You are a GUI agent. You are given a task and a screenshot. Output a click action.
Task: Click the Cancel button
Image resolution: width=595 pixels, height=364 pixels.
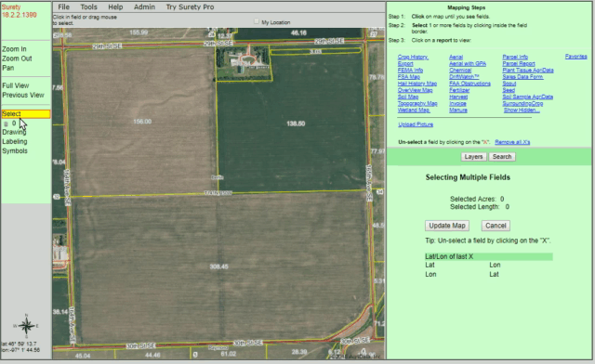496,226
